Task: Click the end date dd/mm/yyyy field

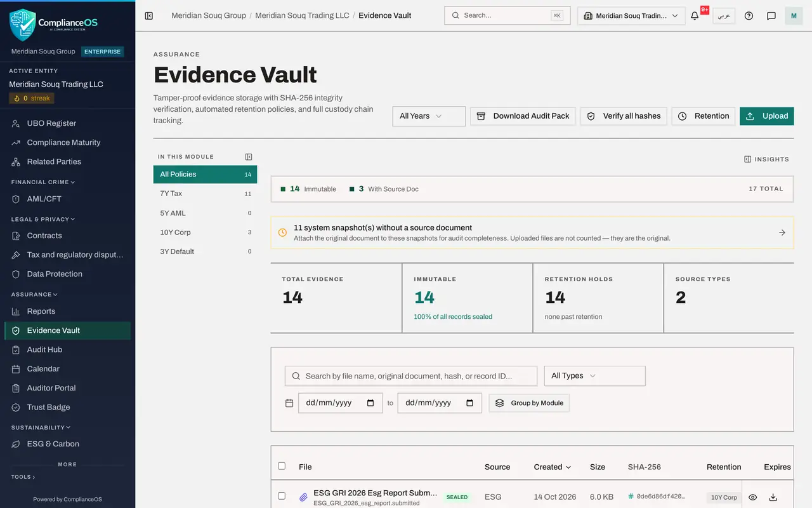Action: pyautogui.click(x=440, y=403)
